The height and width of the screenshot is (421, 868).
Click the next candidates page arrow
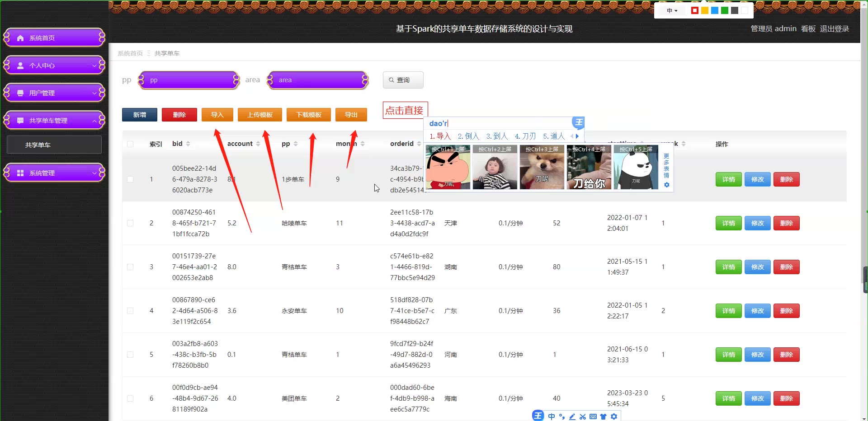[x=577, y=136]
